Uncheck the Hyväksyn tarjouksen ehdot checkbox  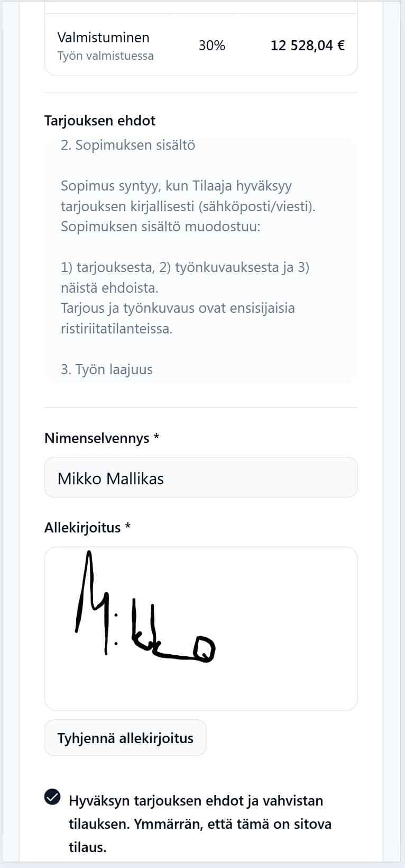pyautogui.click(x=52, y=797)
